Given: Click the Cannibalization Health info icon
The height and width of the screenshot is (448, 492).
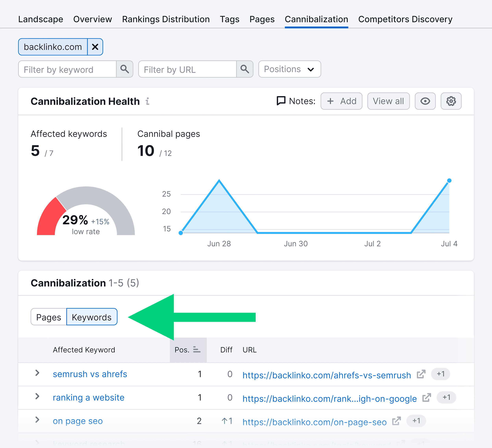Looking at the screenshot, I should click(147, 101).
